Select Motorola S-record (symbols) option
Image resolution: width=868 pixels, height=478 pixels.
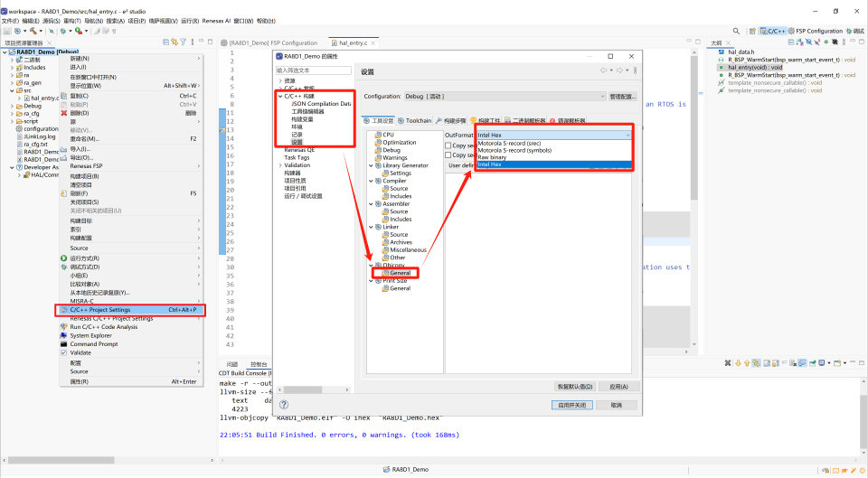553,150
